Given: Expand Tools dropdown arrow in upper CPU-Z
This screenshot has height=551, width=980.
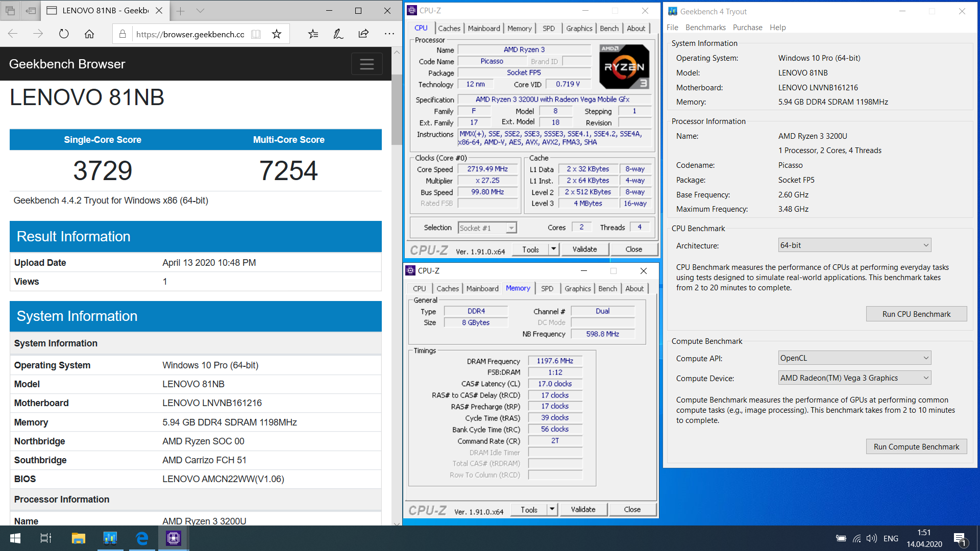Looking at the screenshot, I should pos(554,249).
